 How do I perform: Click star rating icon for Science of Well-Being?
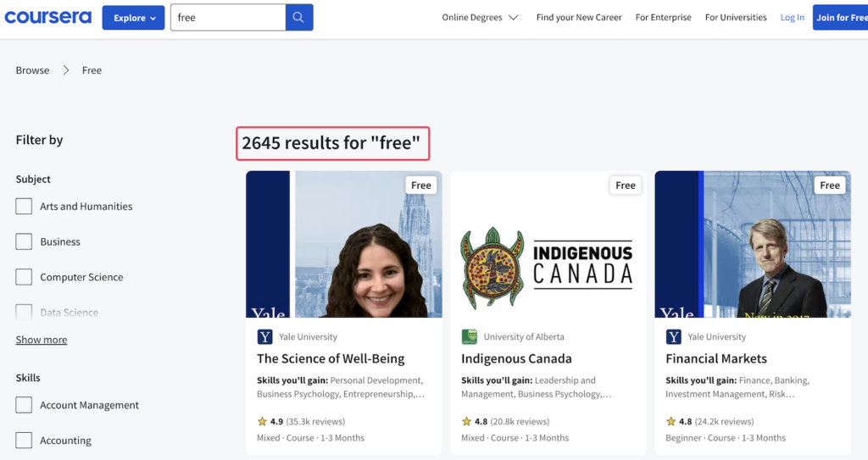(262, 421)
